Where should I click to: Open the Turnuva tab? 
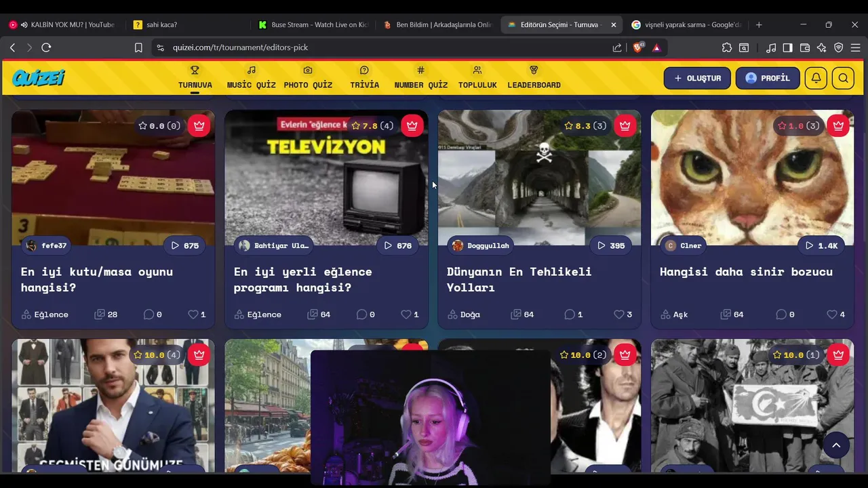pos(195,78)
